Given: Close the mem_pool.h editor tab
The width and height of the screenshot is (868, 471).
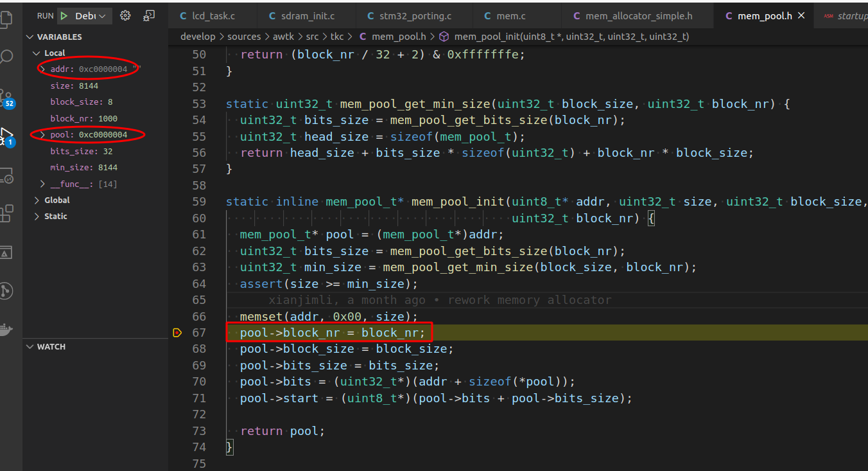Looking at the screenshot, I should coord(801,15).
